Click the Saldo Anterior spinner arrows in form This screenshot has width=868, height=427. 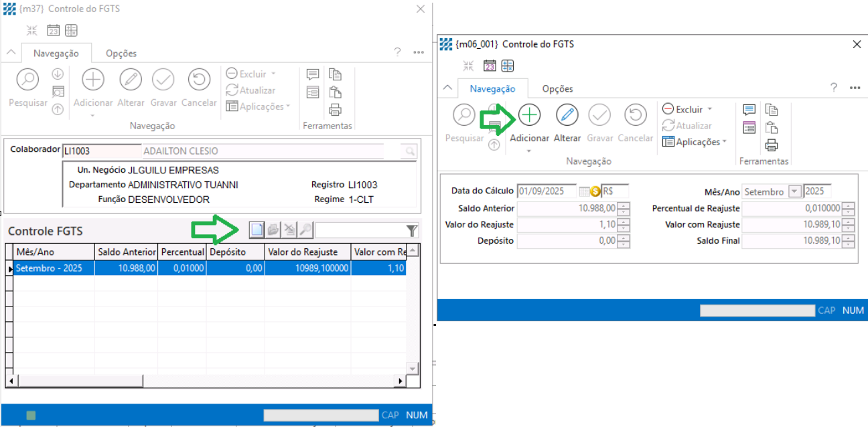pos(624,208)
